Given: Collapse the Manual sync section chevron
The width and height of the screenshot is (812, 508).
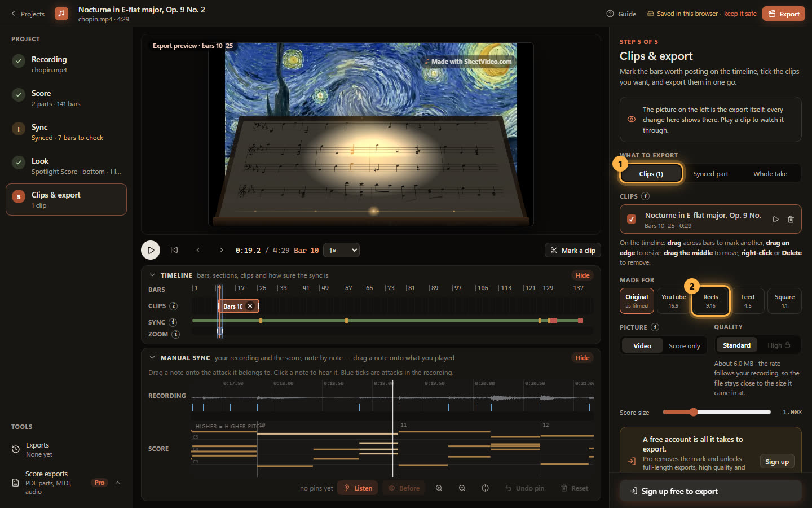Looking at the screenshot, I should 152,358.
